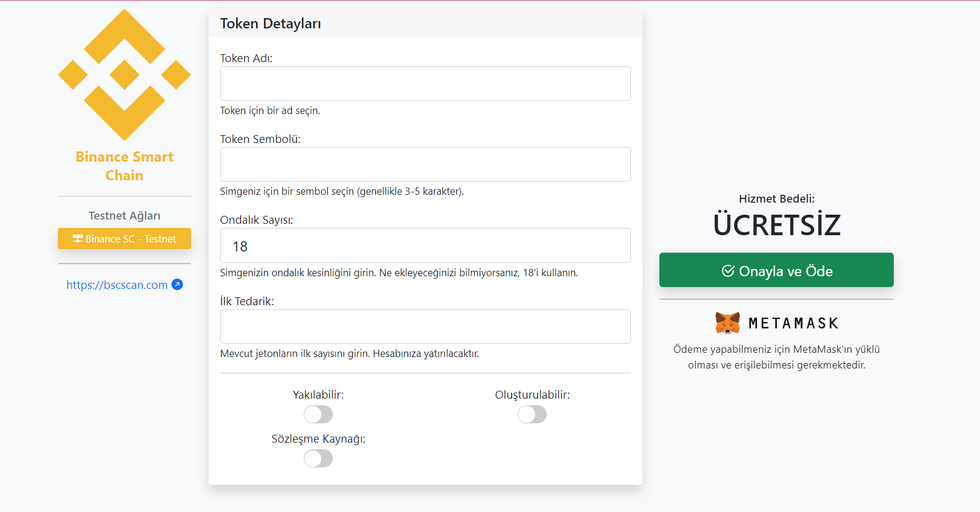
Task: Select the Binance SC - Testnet network button
Action: click(124, 238)
